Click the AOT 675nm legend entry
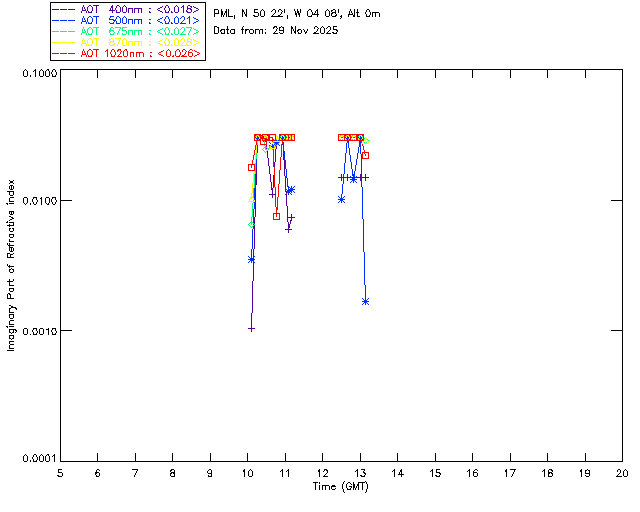Screen dimensions: 640x512 click(127, 31)
